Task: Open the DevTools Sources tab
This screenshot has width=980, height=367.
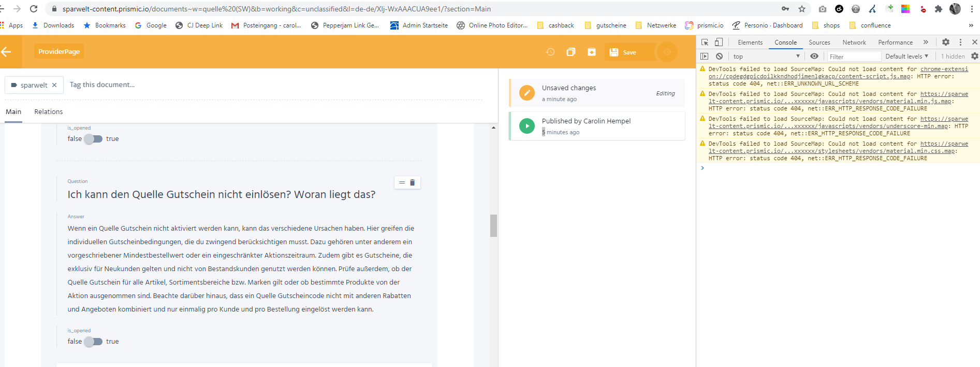Action: [819, 43]
